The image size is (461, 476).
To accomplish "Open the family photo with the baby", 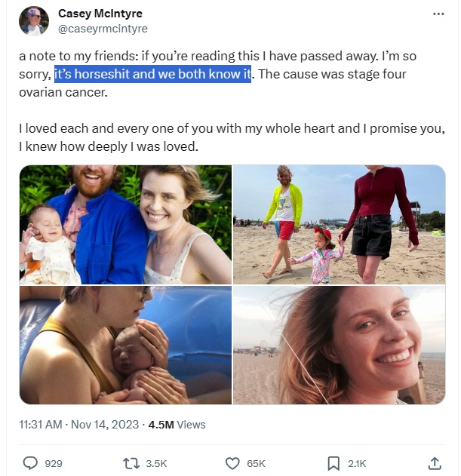I will (125, 225).
